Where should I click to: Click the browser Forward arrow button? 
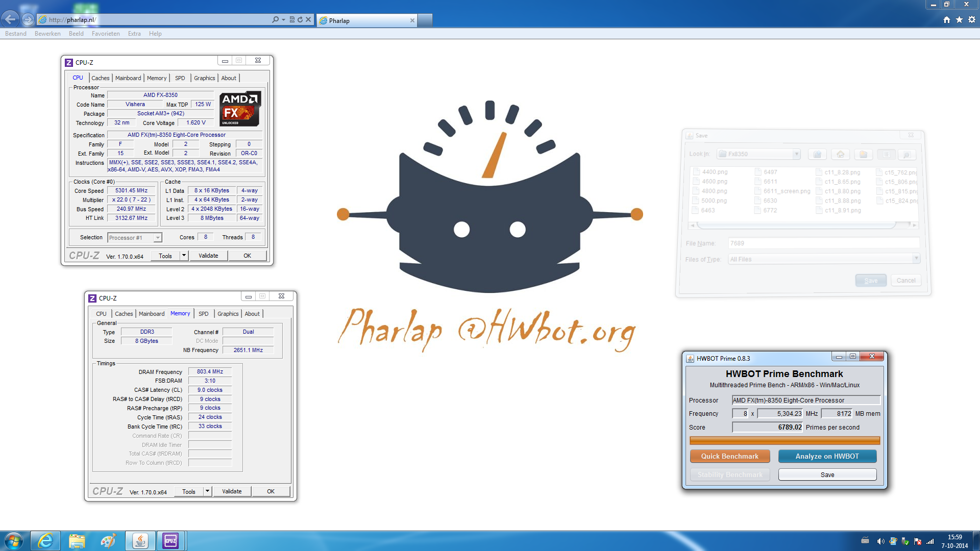coord(28,19)
